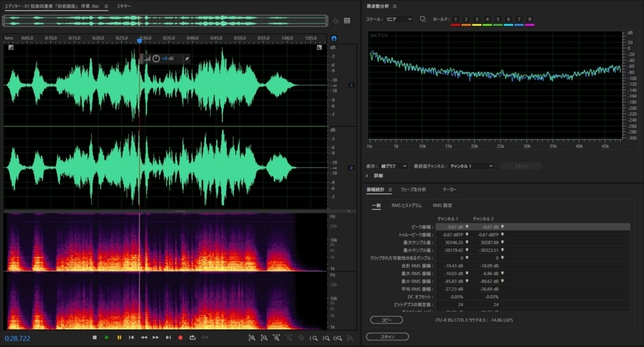644x347 pixels.
Task: Click the コピー button
Action: tap(387, 320)
